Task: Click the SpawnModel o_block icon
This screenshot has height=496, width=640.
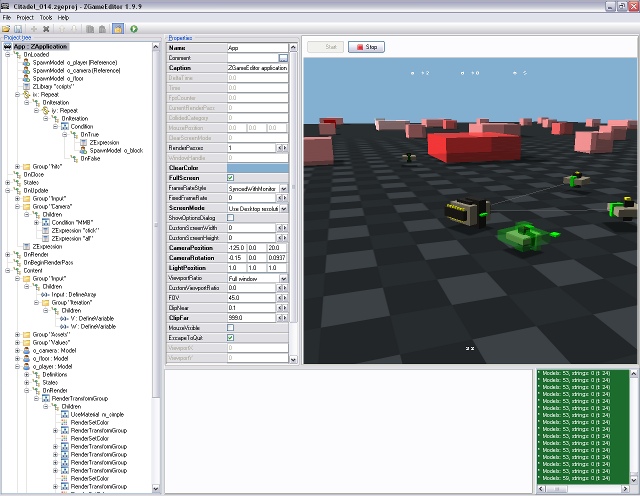Action: (83, 151)
